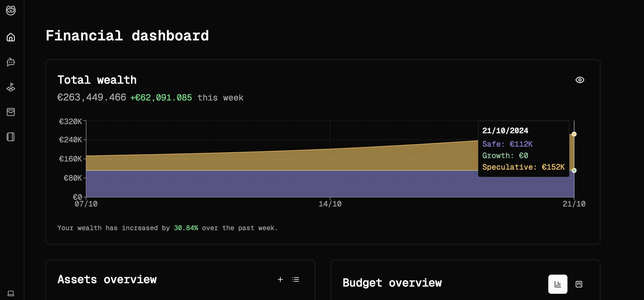Click the purple Safe area of the chart
Image resolution: width=644 pixels, height=300 pixels.
click(330, 184)
